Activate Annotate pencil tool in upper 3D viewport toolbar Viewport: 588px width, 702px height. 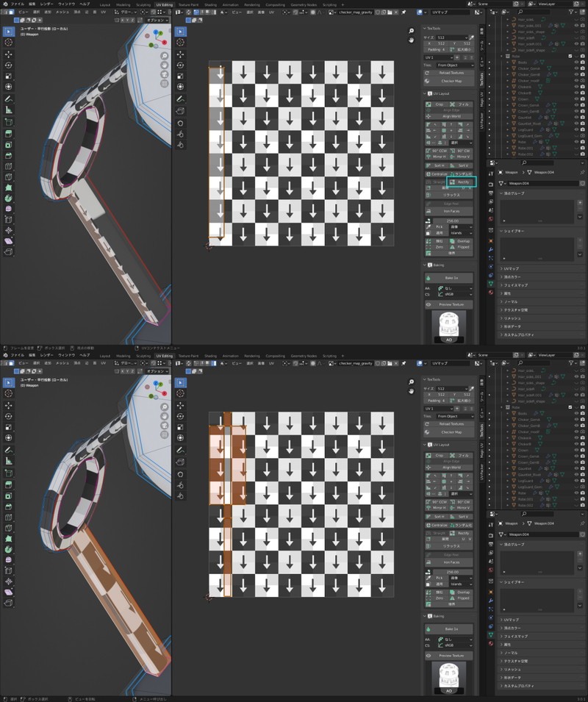(x=9, y=99)
